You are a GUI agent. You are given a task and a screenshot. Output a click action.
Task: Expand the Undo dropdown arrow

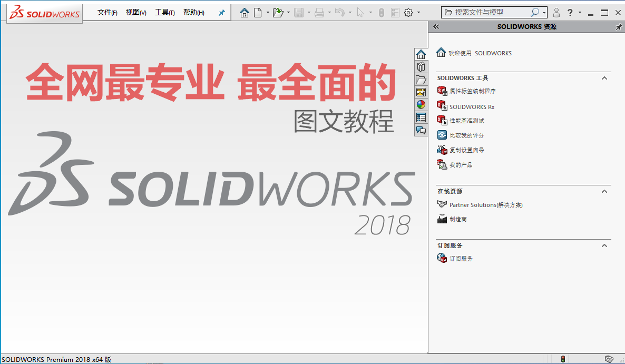[350, 13]
